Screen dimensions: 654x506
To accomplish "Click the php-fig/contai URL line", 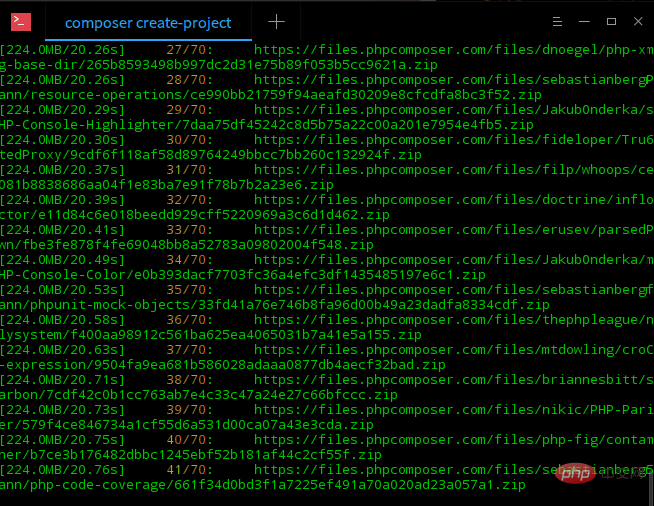I will coord(454,440).
